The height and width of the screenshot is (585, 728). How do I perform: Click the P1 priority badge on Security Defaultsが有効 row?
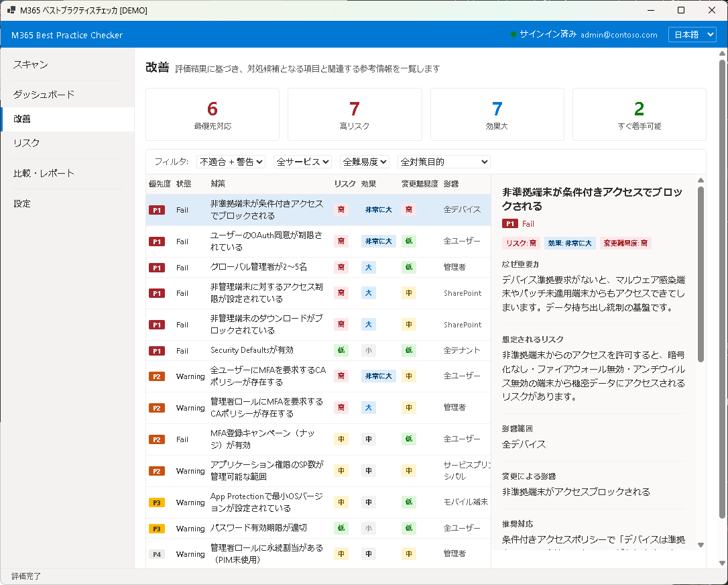point(156,350)
